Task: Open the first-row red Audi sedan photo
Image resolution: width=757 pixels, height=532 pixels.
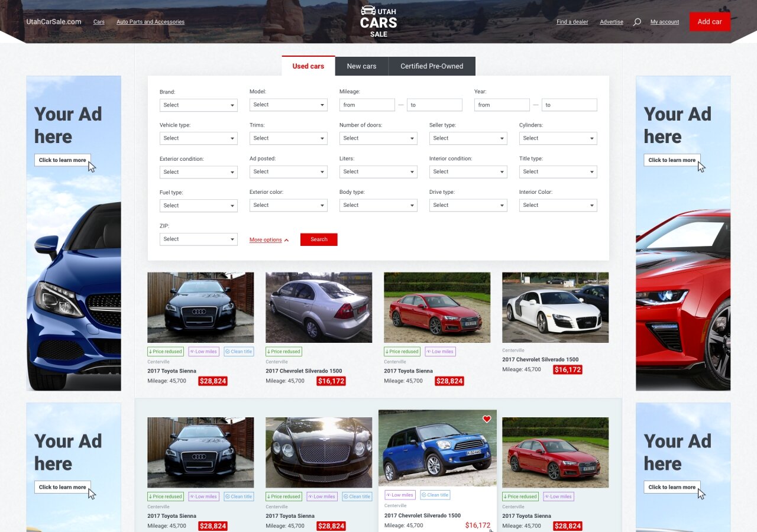Action: [x=437, y=307]
